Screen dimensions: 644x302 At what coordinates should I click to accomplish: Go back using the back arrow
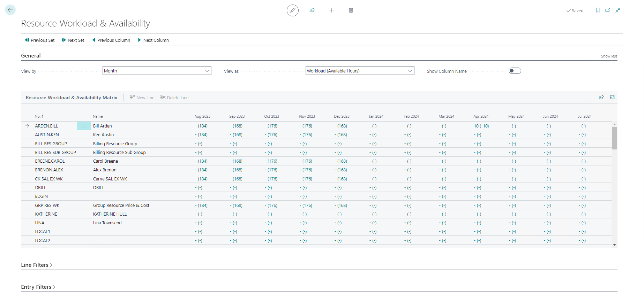pos(10,10)
